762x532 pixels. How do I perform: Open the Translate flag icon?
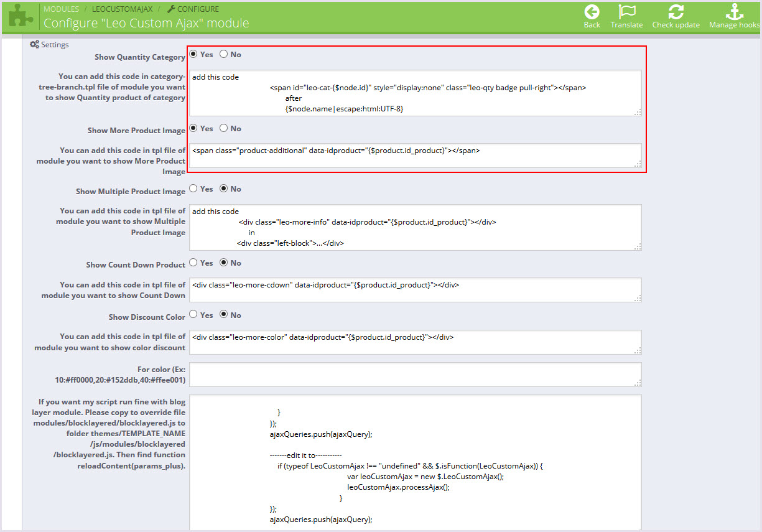[x=626, y=11]
